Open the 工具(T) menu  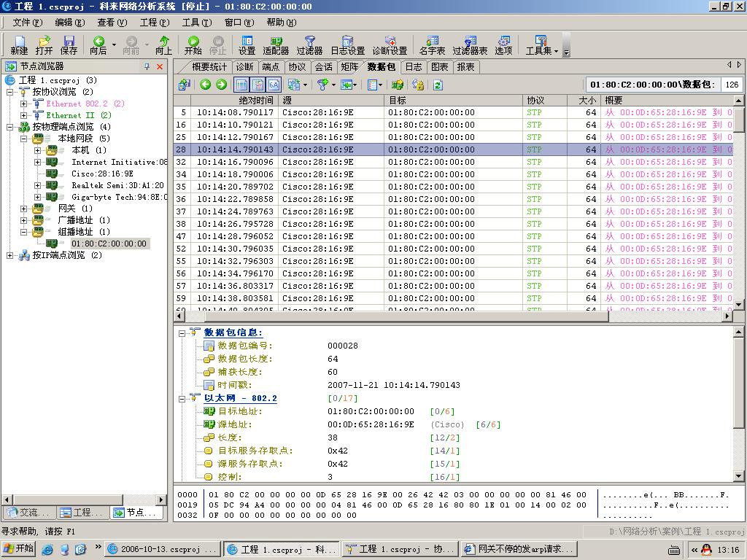[x=196, y=23]
